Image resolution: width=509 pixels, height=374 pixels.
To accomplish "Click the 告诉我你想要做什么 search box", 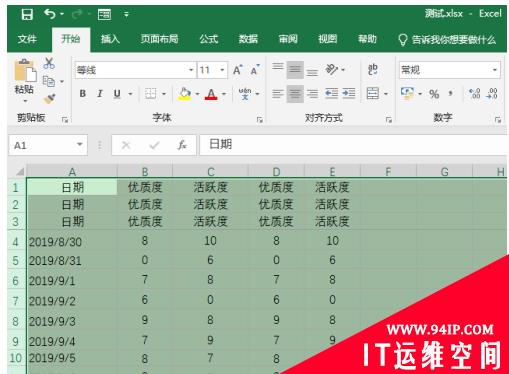I will 447,40.
